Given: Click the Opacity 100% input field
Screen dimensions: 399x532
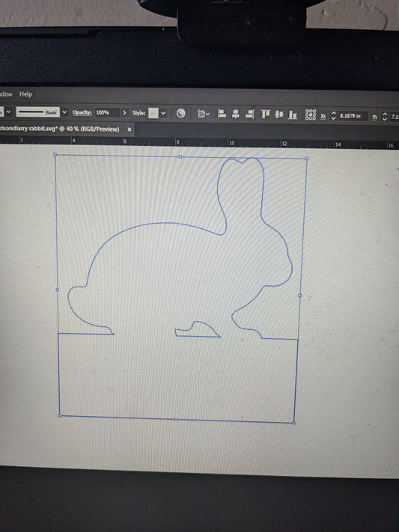Looking at the screenshot, I should pos(106,113).
